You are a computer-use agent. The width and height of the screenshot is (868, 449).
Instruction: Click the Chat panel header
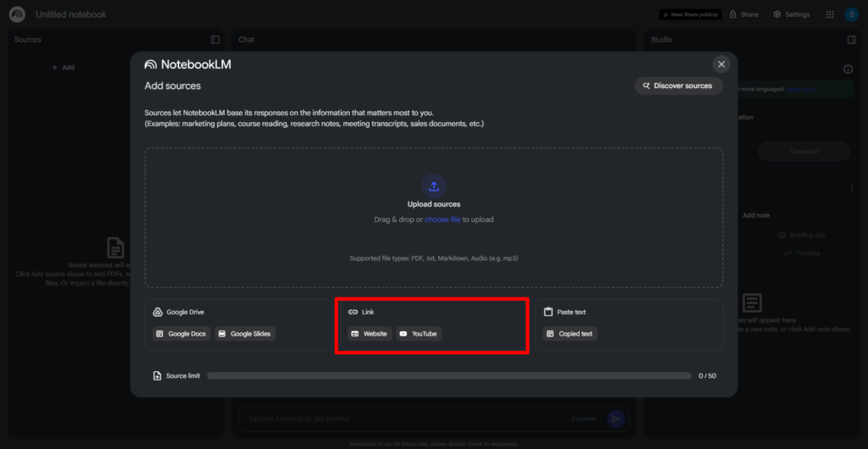coord(247,40)
